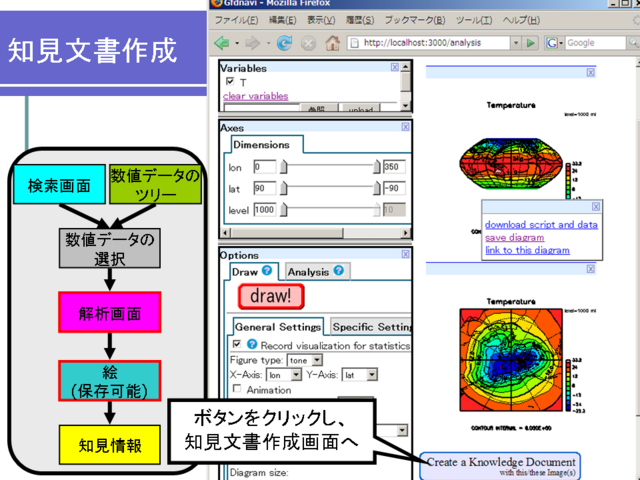Click the save diagram link
Image resolution: width=640 pixels, height=480 pixels.
[514, 238]
